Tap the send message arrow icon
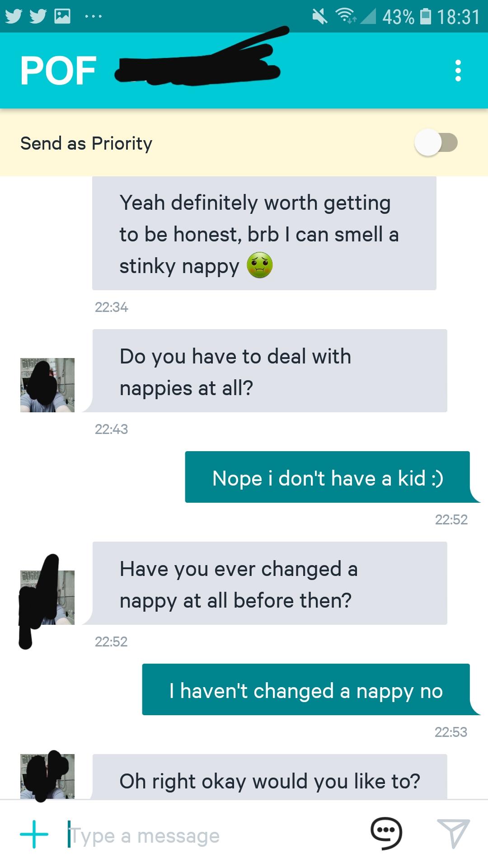This screenshot has height=868, width=488. 454,833
